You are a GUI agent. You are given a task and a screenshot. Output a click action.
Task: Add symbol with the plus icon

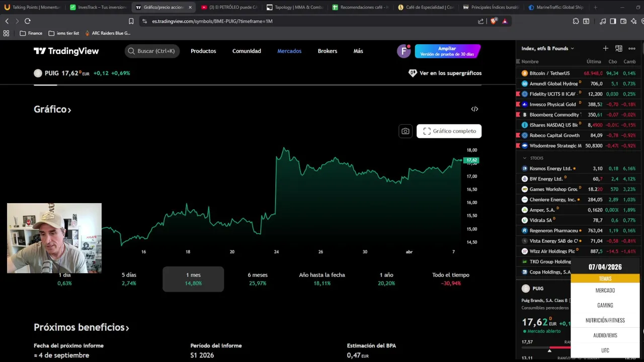coord(606,48)
